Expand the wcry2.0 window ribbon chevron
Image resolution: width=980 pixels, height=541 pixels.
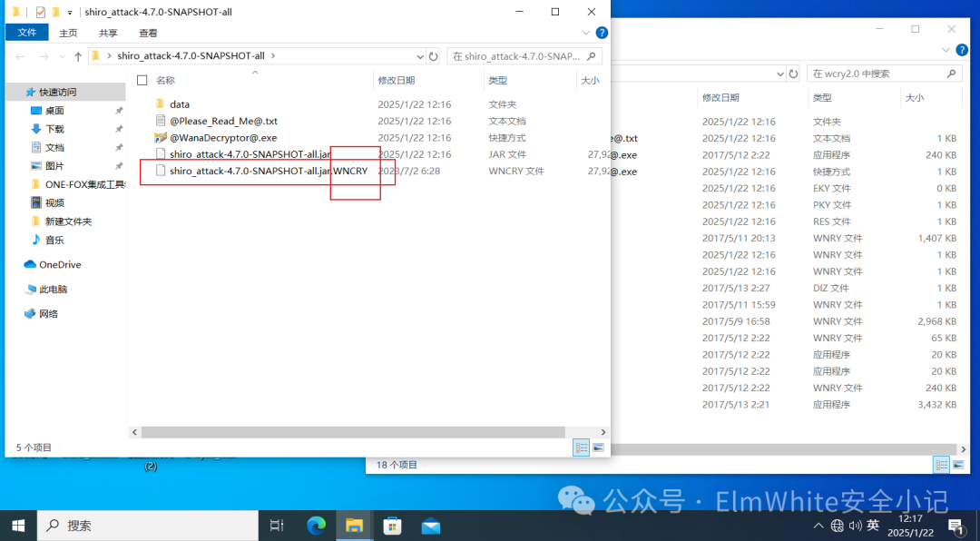(x=945, y=50)
